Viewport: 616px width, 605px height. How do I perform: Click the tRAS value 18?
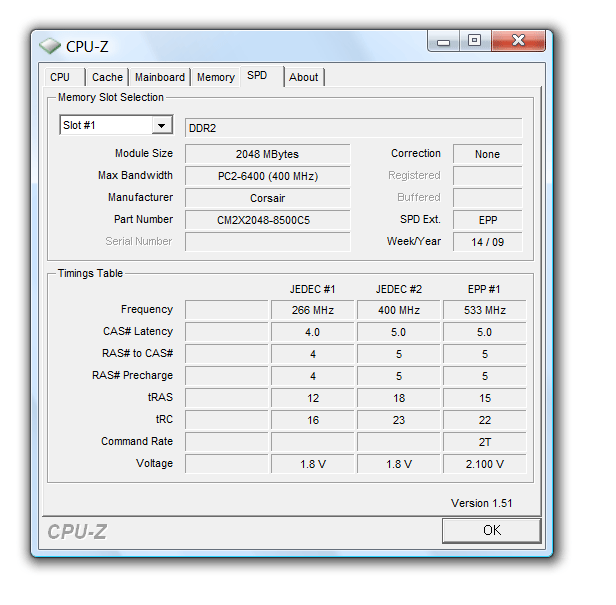pos(399,398)
